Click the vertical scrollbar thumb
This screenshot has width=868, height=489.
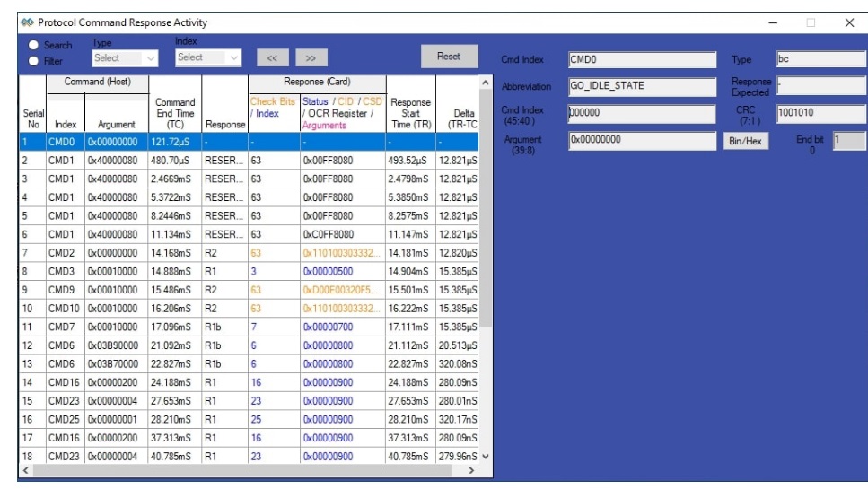(x=486, y=207)
